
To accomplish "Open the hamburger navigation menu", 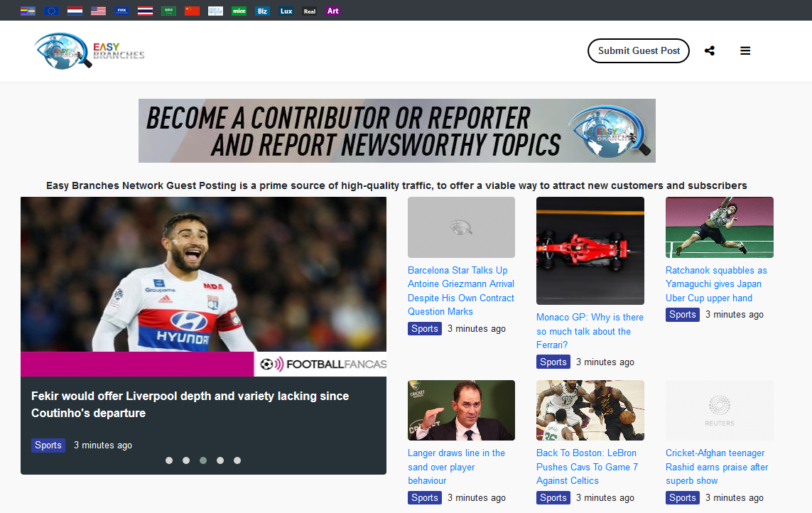I will (745, 50).
